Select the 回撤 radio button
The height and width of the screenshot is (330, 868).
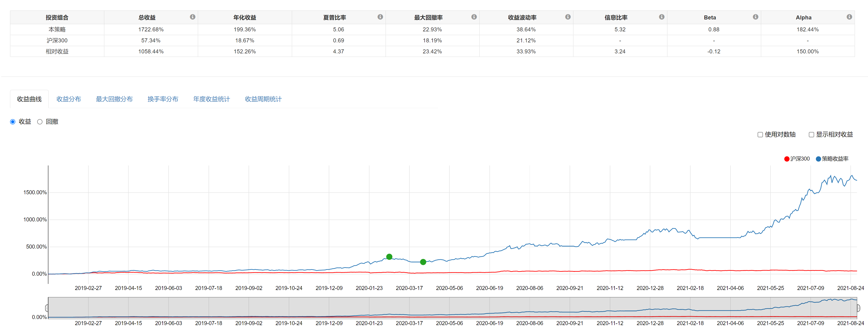click(x=40, y=122)
